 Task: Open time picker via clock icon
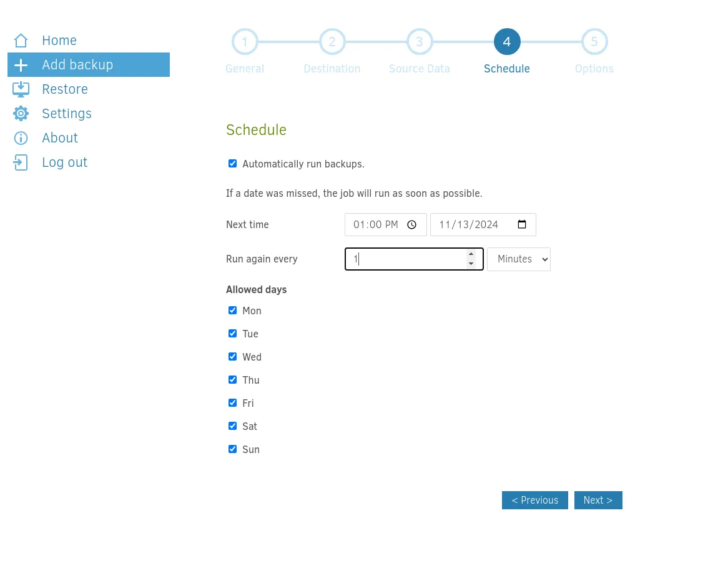pos(412,225)
